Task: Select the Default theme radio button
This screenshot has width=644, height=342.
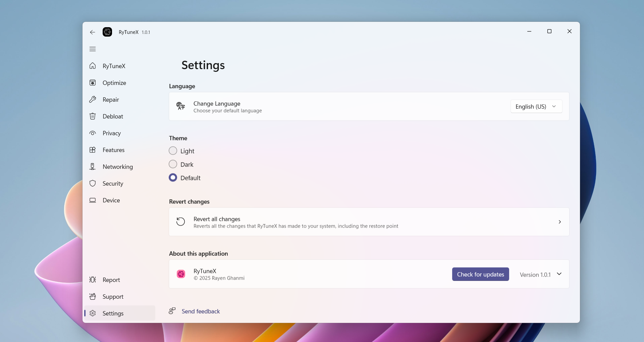Action: click(x=173, y=178)
